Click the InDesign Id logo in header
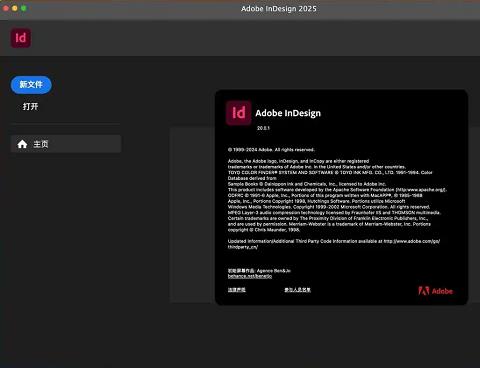Image resolution: width=480 pixels, height=368 pixels. (21, 38)
